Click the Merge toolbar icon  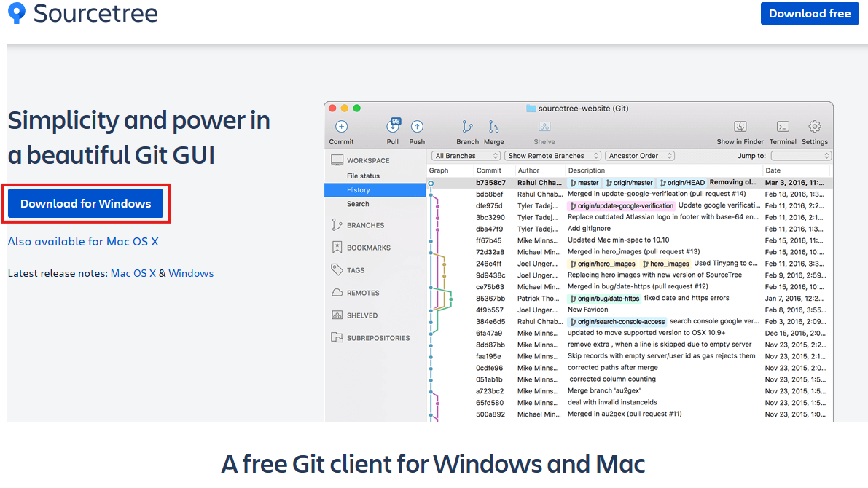pyautogui.click(x=493, y=127)
